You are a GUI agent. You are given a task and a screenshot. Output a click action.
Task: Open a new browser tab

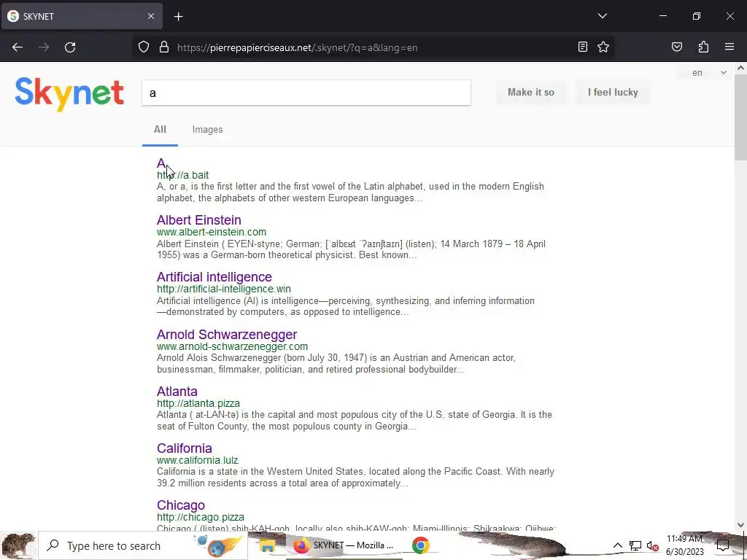pos(178,17)
